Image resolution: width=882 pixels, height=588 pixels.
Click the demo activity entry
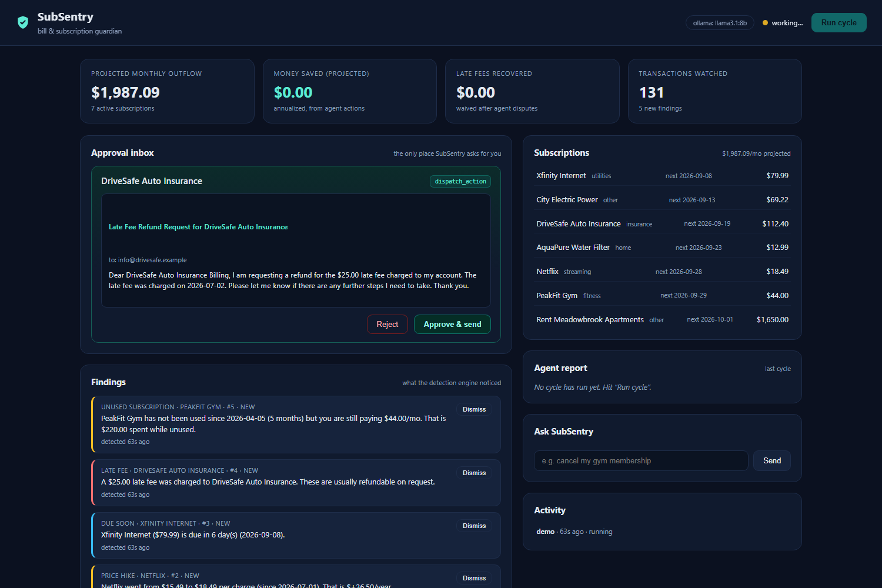coord(574,532)
